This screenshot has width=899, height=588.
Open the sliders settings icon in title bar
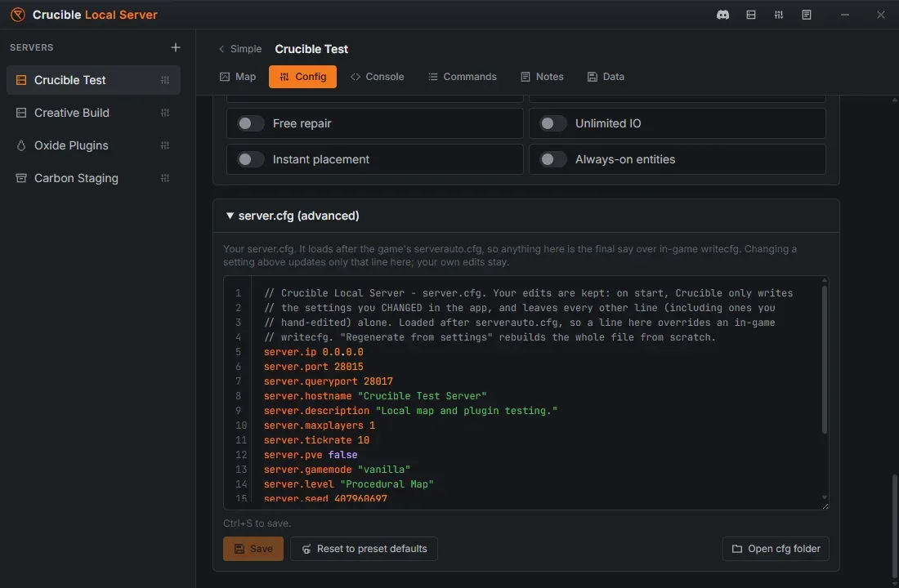(x=779, y=15)
